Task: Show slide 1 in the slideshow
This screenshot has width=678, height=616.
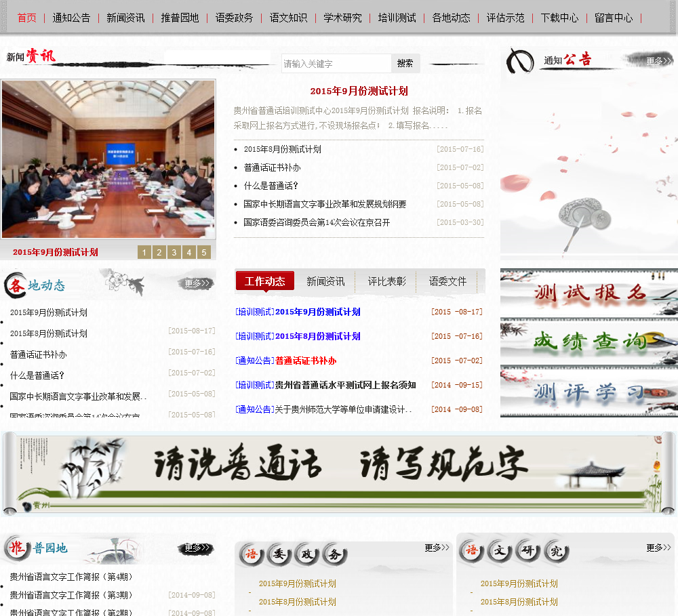Action: (144, 253)
